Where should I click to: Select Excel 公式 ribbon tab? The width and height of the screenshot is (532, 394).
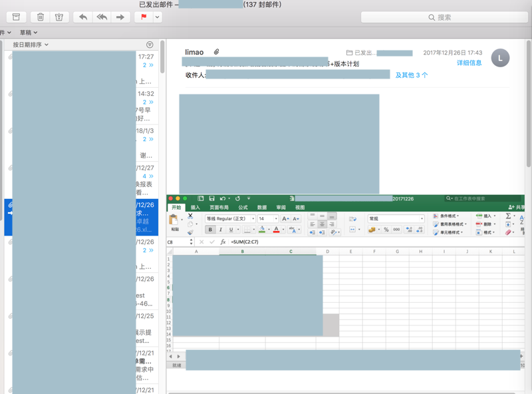click(243, 208)
